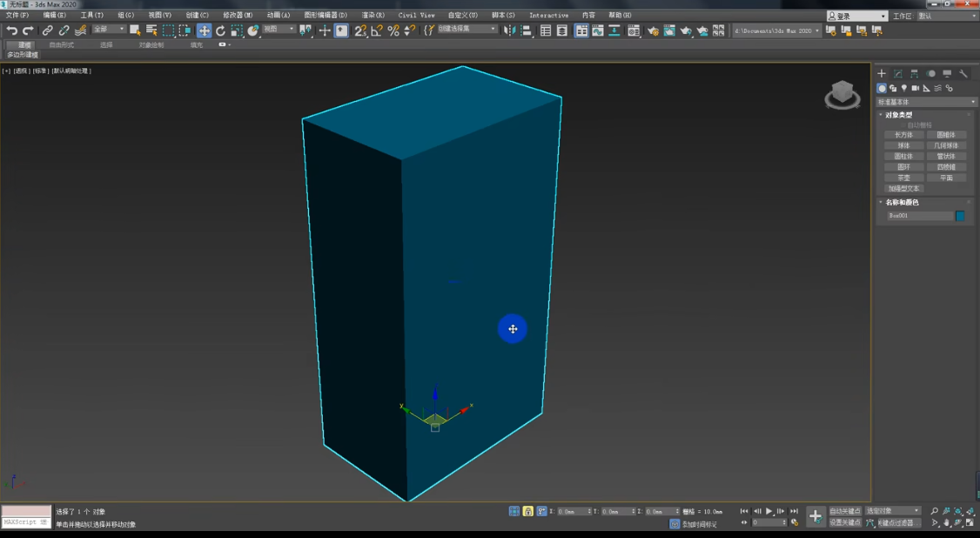Click the 加强型文本 button

[903, 188]
